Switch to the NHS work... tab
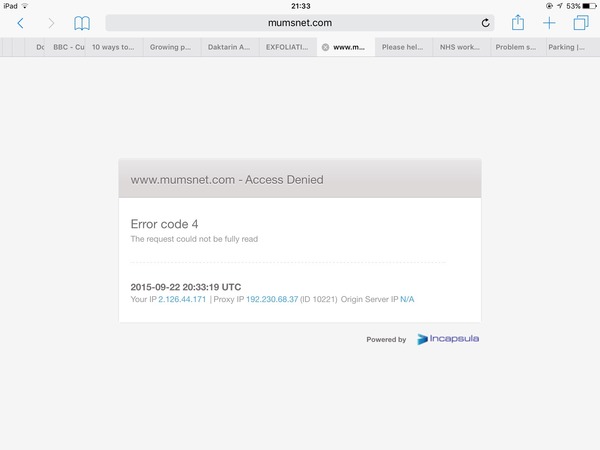The width and height of the screenshot is (600, 450). coord(461,47)
